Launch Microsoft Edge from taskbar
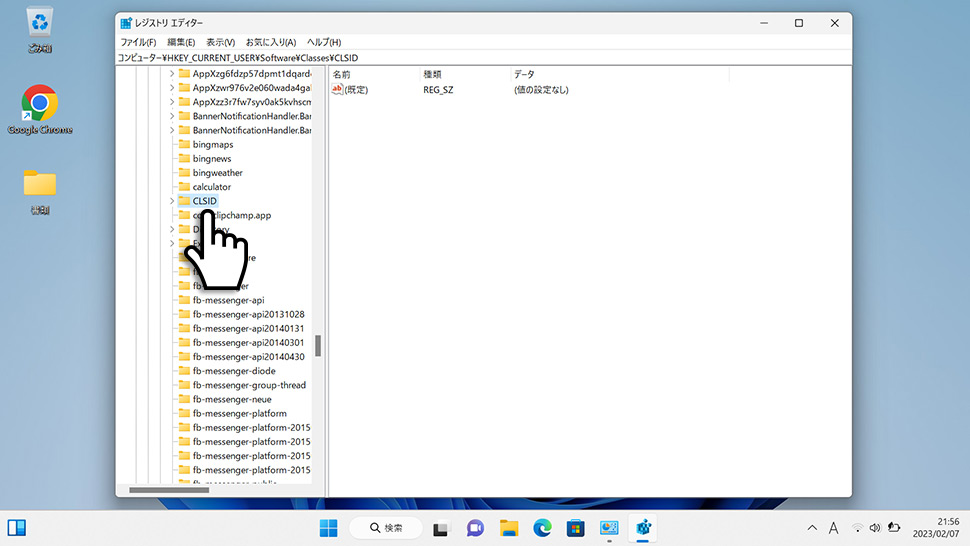Screen dimensions: 970x546 (x=543, y=528)
